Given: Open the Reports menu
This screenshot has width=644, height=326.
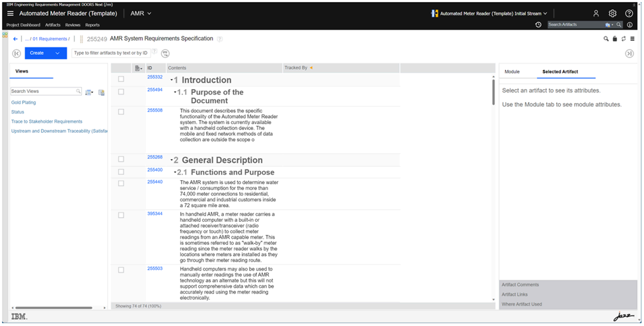Looking at the screenshot, I should (x=92, y=25).
